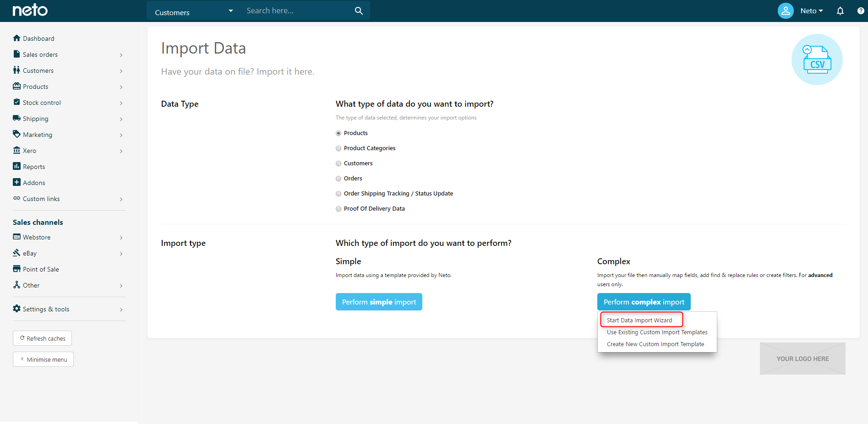868x424 pixels.
Task: Expand the eBay chevron
Action: [121, 254]
